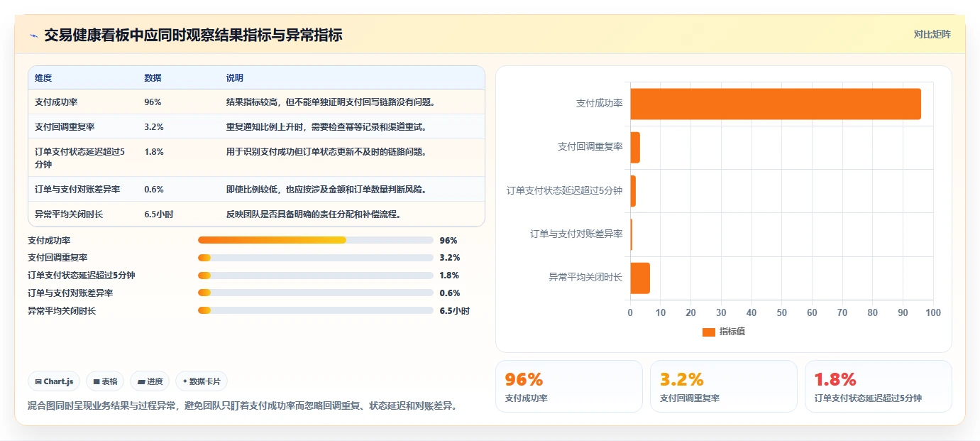Click the description starting 用于识别支付成功
980x441 pixels.
[x=326, y=151]
